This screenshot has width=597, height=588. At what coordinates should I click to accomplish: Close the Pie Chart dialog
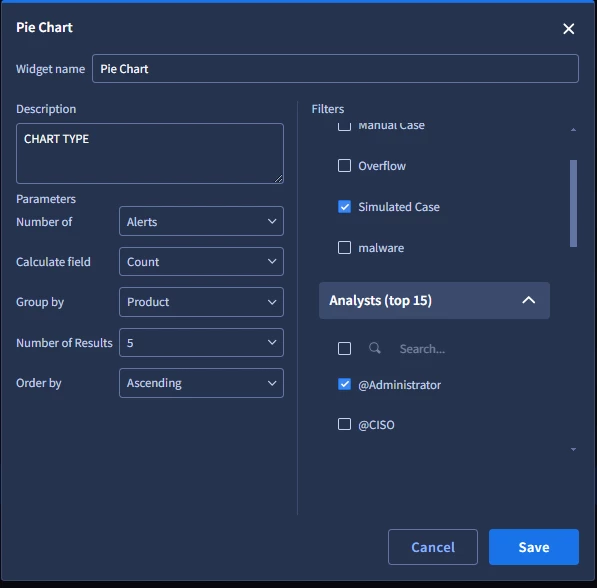tap(568, 29)
